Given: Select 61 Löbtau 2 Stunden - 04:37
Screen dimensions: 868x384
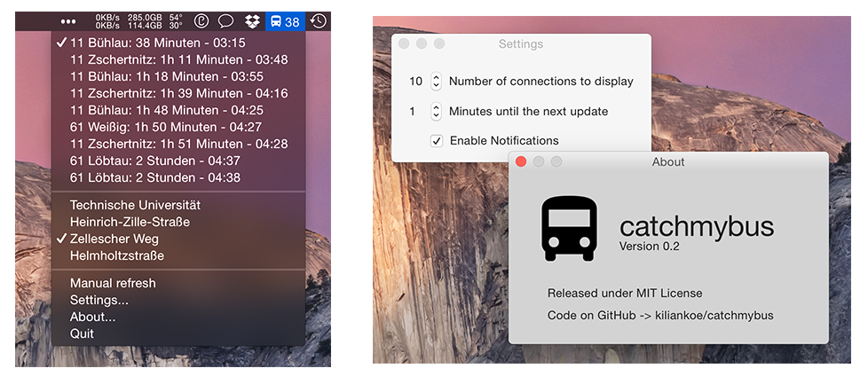Looking at the screenshot, I should [178, 161].
